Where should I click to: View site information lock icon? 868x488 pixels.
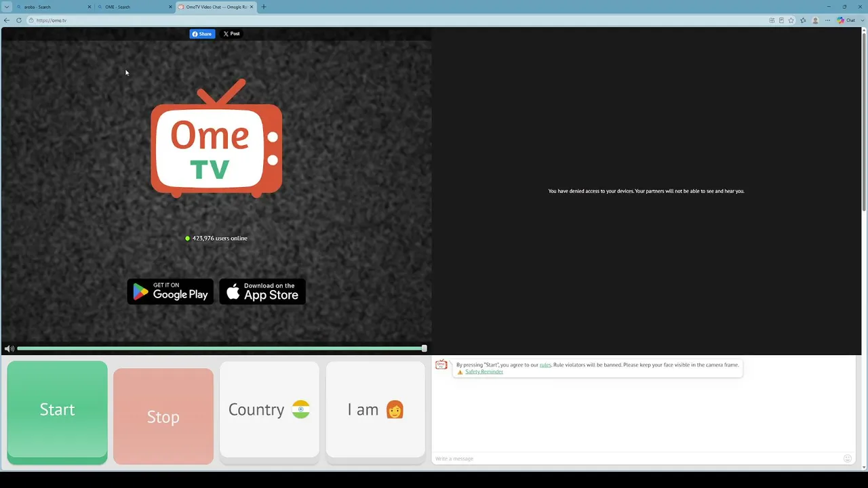click(x=31, y=20)
